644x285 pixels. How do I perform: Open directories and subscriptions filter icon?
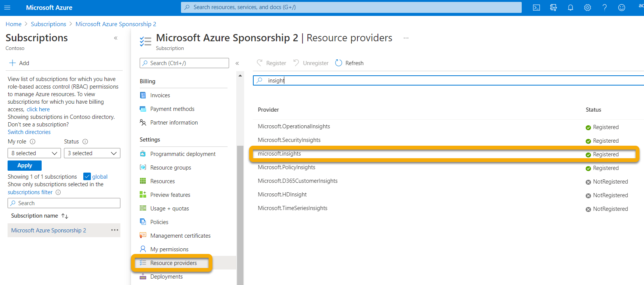554,8
